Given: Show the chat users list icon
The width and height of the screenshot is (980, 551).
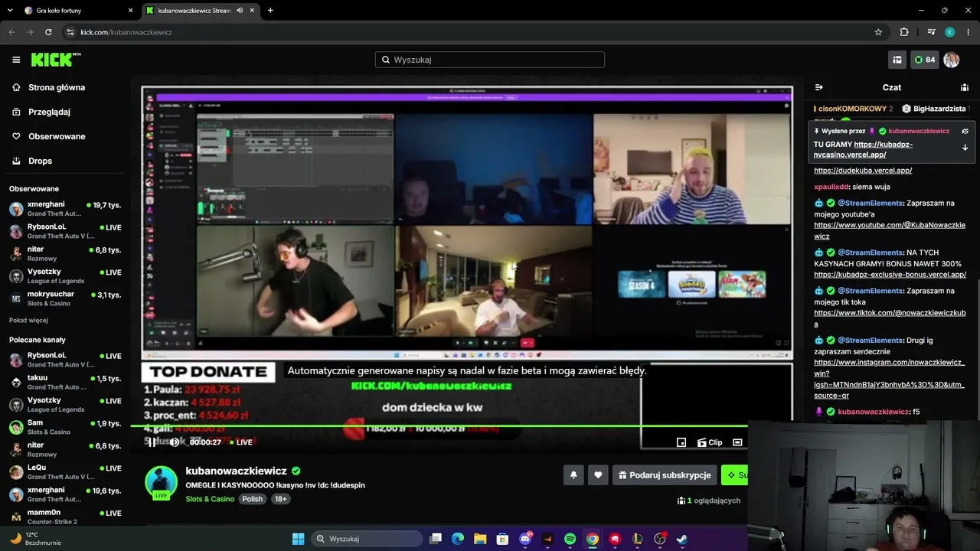Looking at the screenshot, I should (965, 87).
